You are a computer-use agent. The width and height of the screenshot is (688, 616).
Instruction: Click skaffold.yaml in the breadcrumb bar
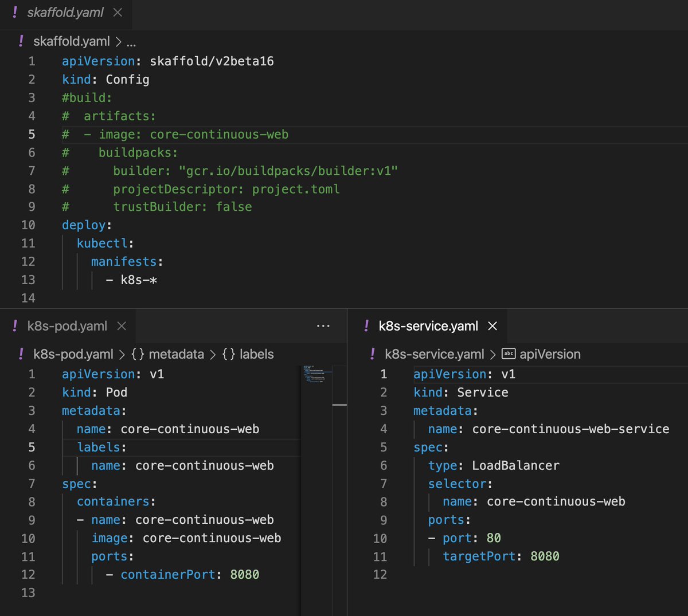tap(72, 41)
